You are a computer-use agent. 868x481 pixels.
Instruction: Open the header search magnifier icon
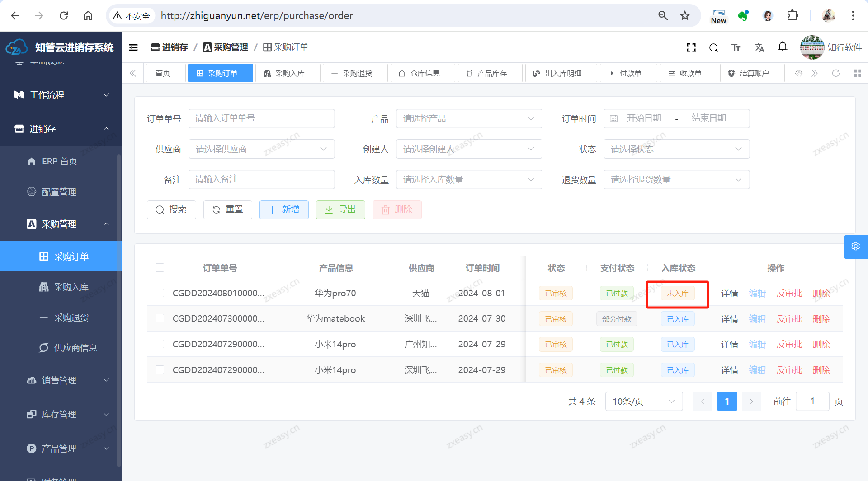point(713,47)
